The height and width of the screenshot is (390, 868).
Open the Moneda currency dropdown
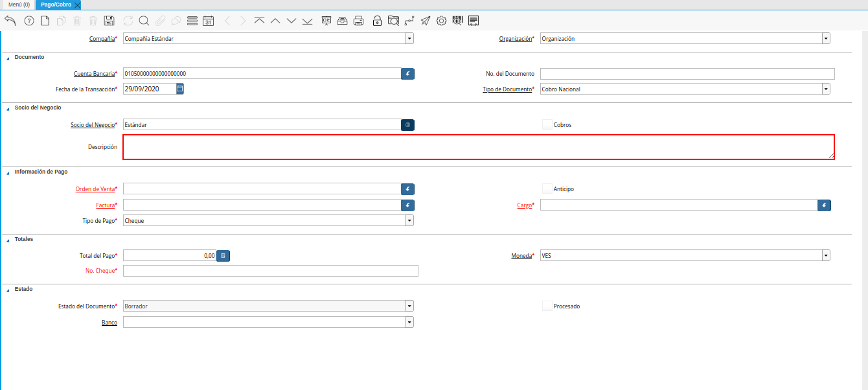point(826,256)
